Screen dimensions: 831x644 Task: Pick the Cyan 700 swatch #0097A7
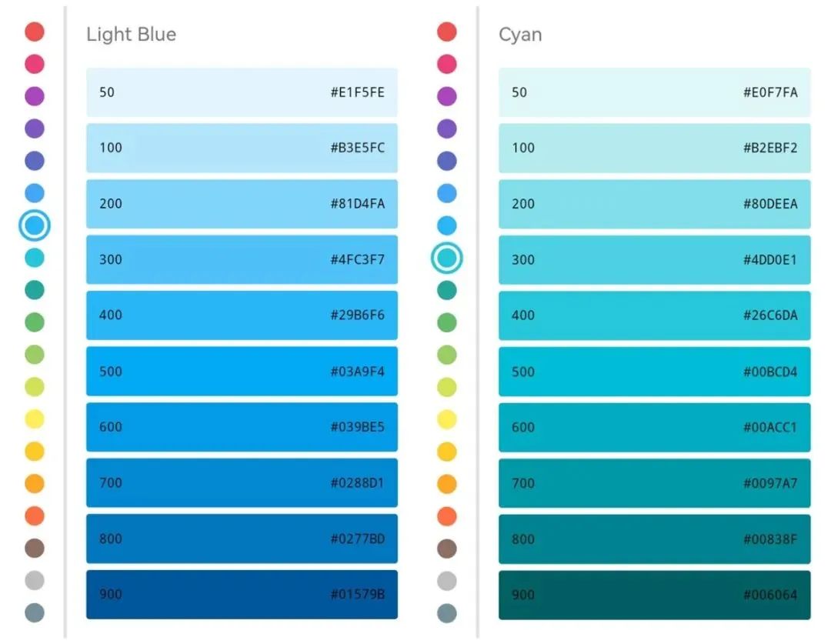pyautogui.click(x=654, y=483)
